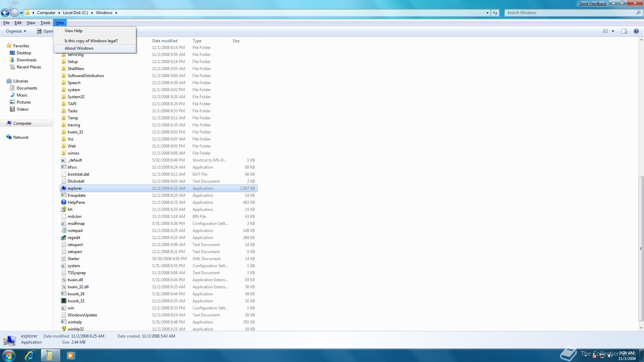
Task: Click the Forward navigation arrow
Action: coord(14,13)
